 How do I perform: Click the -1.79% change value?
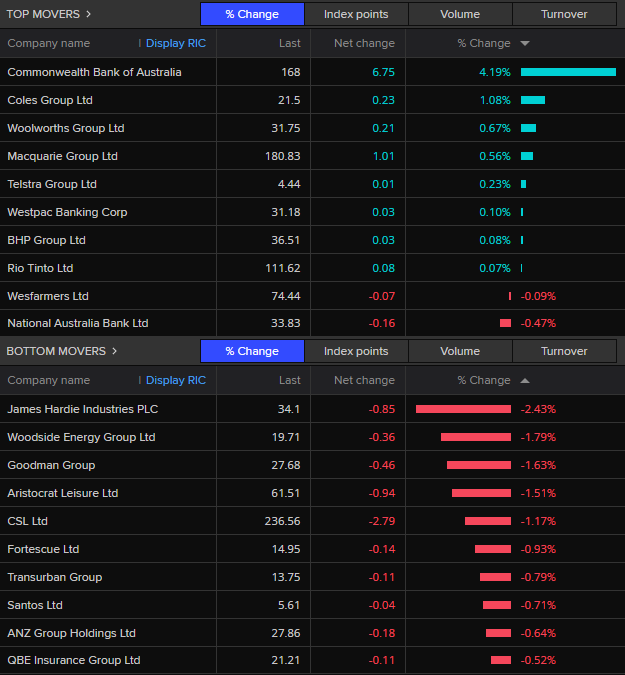tap(538, 437)
